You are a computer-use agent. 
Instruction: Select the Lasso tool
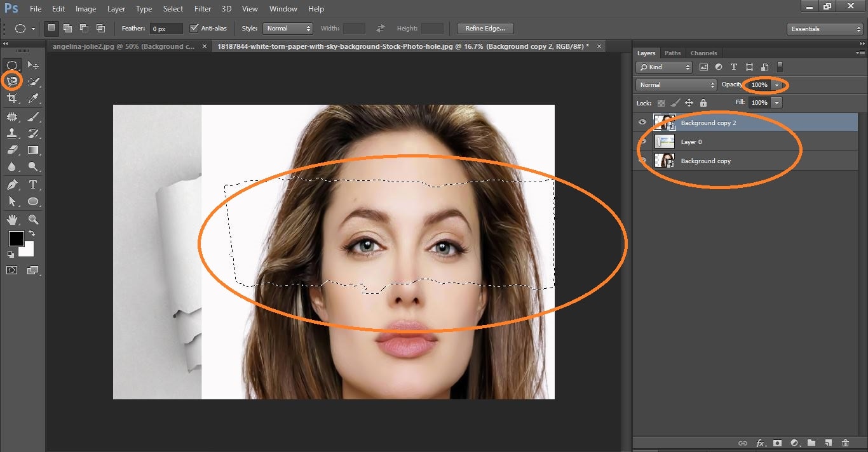pyautogui.click(x=12, y=81)
